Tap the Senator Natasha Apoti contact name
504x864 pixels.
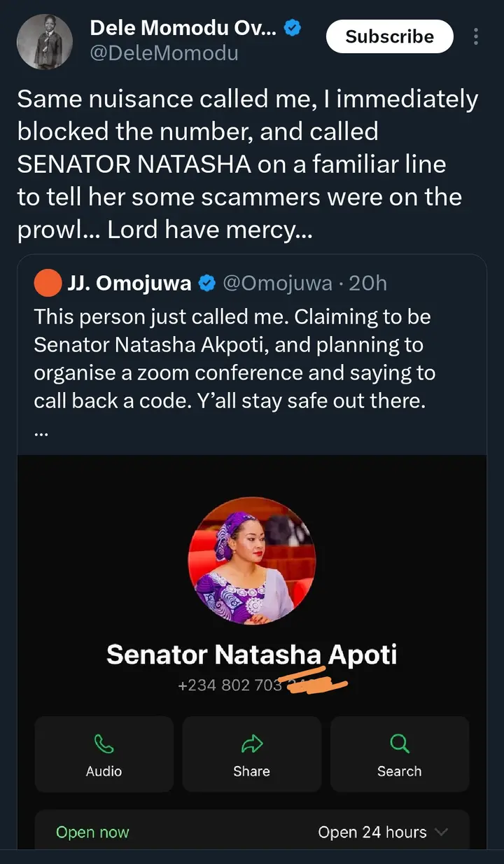click(x=252, y=655)
